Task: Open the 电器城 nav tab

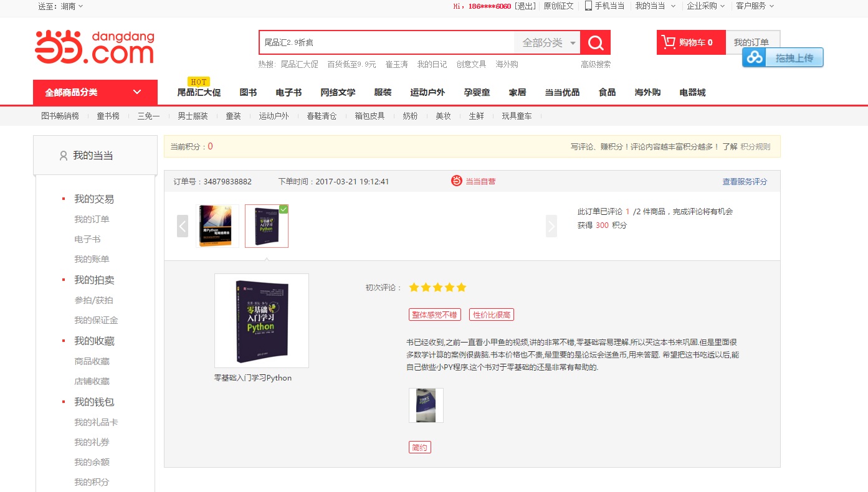Action: click(x=692, y=92)
